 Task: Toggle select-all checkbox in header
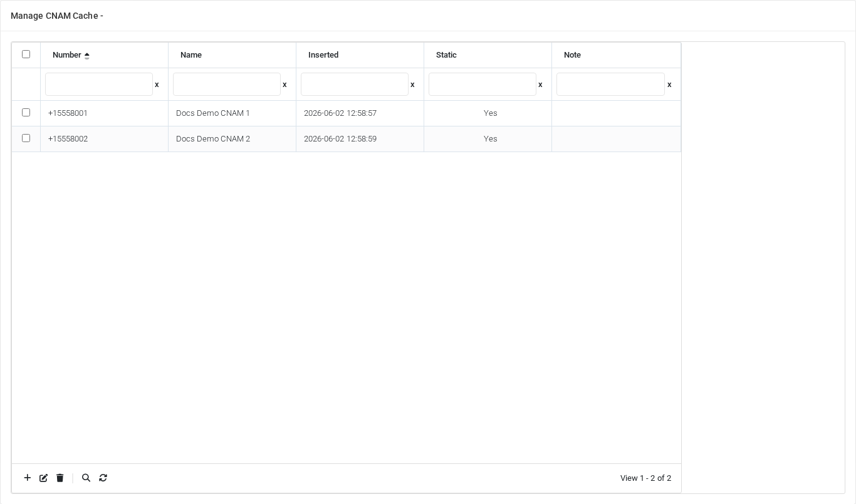pos(26,54)
